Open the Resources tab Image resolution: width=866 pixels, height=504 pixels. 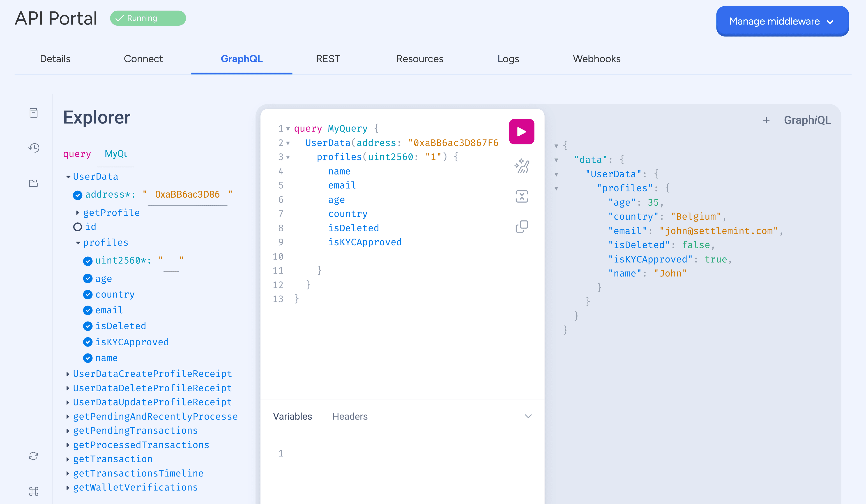(420, 59)
